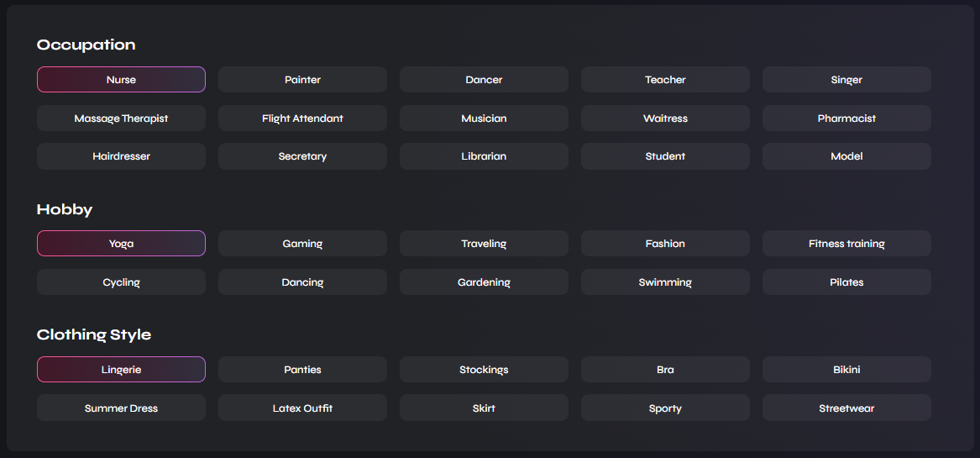
Task: Select the Painter occupation option
Action: 302,80
